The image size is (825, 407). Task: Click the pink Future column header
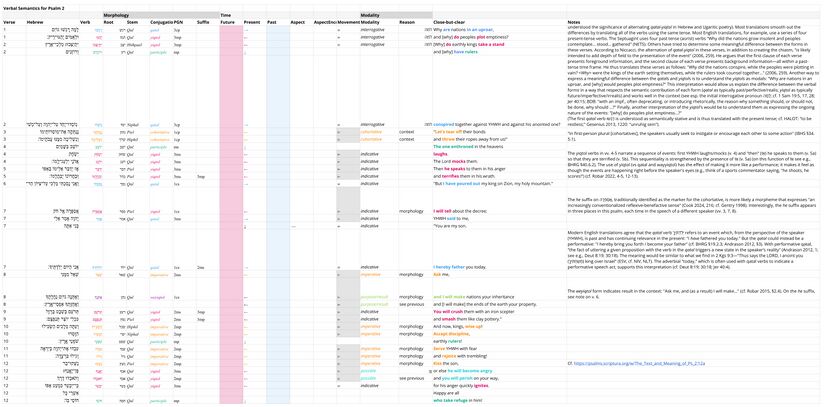coord(228,23)
